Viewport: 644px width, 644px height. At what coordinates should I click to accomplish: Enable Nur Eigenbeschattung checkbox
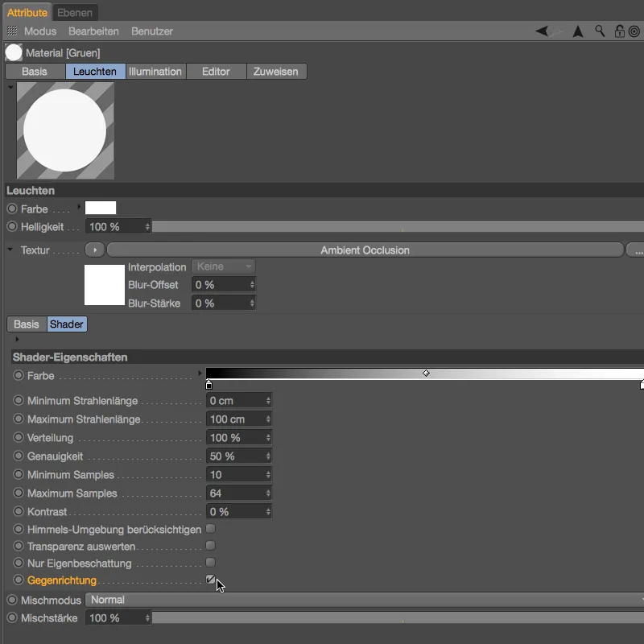210,562
